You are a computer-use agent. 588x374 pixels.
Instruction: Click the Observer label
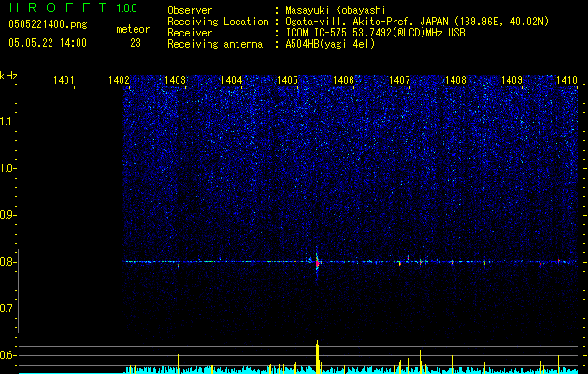point(190,10)
